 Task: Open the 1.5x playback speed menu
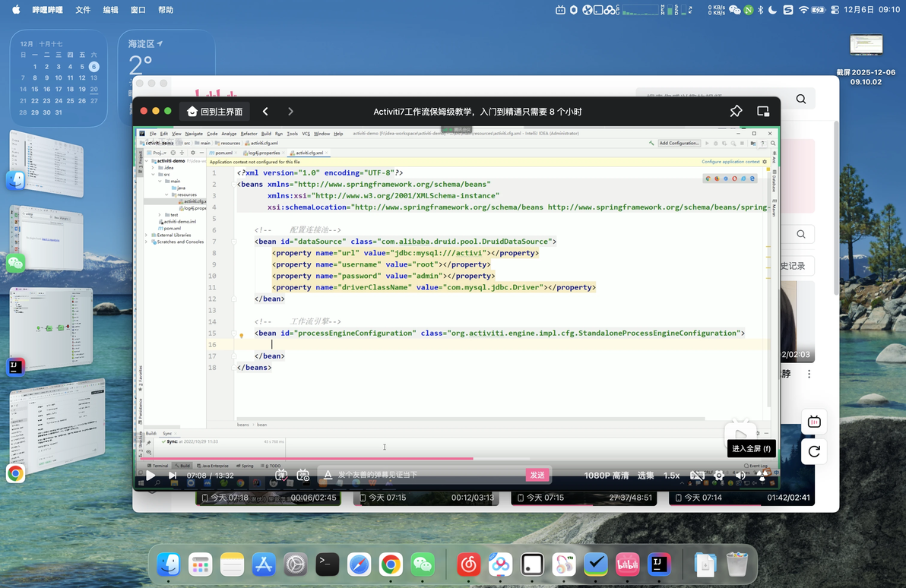click(671, 476)
